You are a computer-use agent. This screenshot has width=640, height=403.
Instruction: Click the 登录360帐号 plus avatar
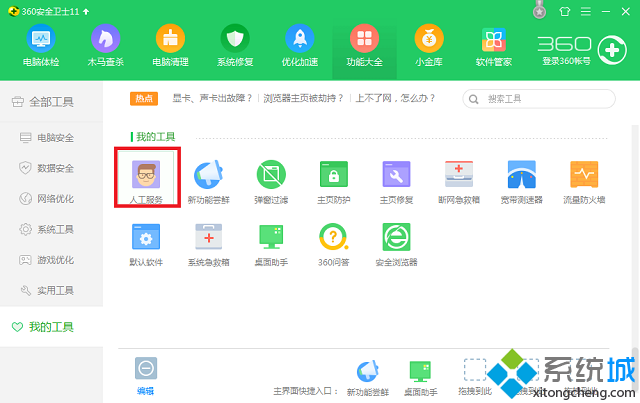click(612, 50)
